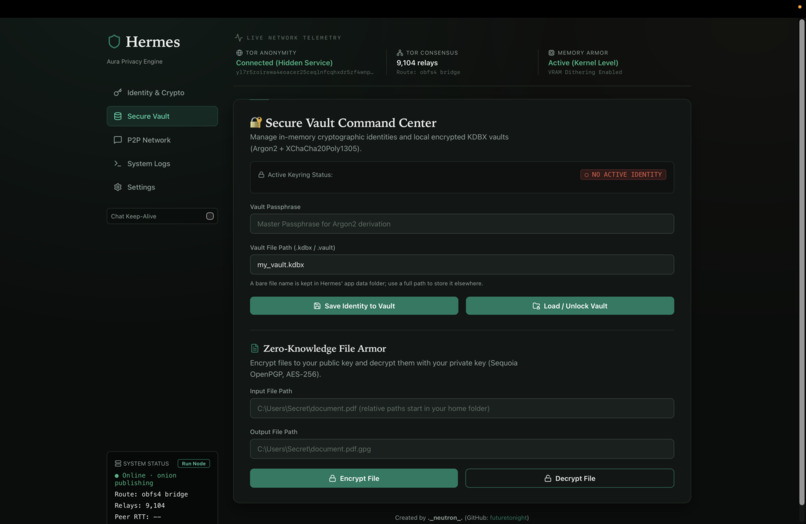Go to the P2P Network page
This screenshot has height=524, width=806.
[x=162, y=140]
